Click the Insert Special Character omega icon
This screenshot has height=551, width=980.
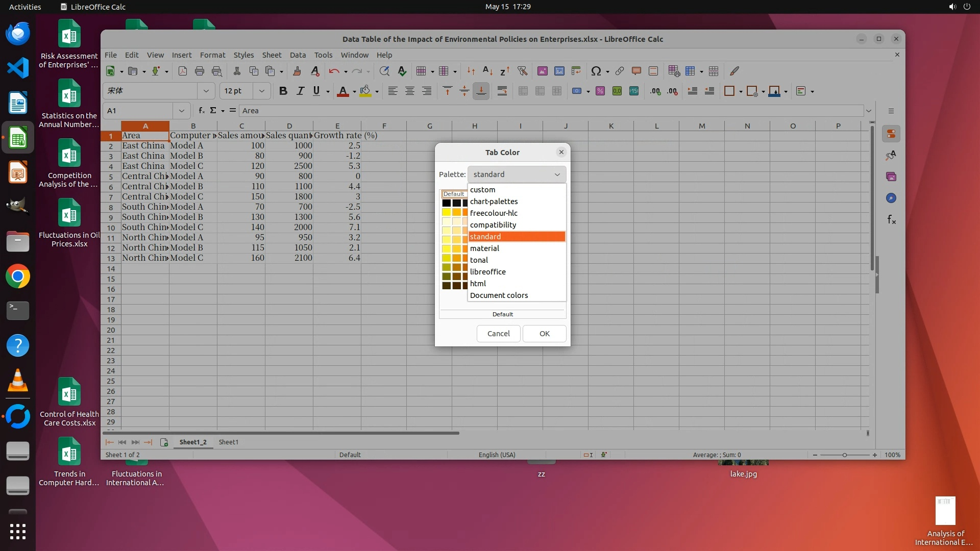pyautogui.click(x=595, y=71)
